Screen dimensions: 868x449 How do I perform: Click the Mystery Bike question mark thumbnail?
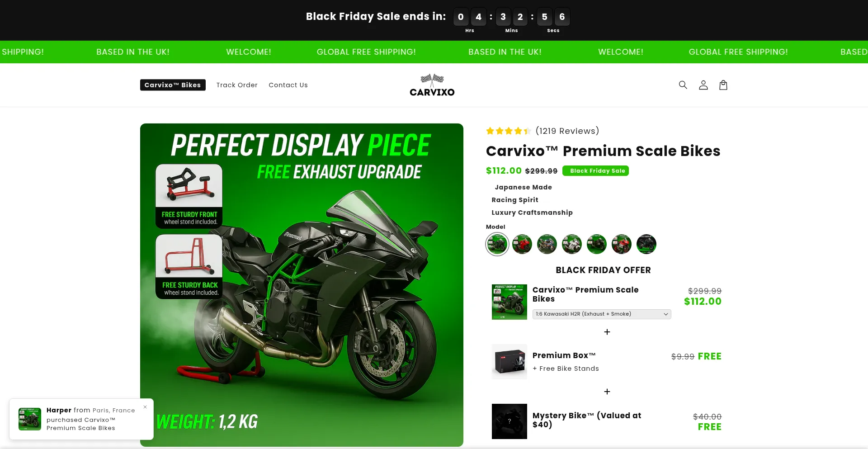[x=509, y=421]
